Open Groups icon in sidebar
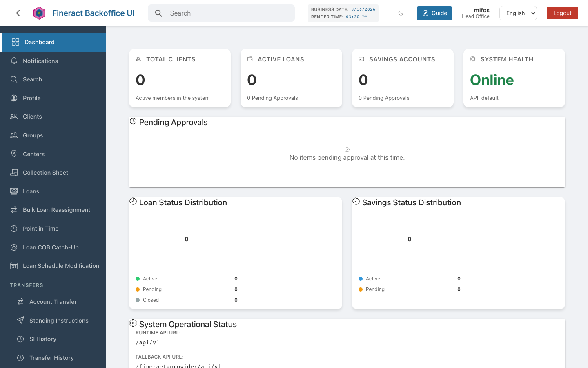The height and width of the screenshot is (368, 588). pos(14,135)
